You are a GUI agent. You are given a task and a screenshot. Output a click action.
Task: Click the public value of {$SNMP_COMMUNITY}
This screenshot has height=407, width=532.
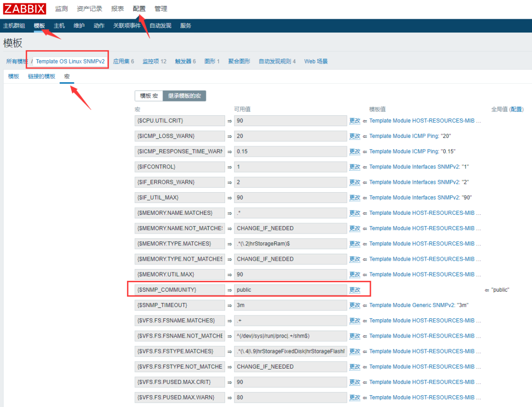coord(290,290)
